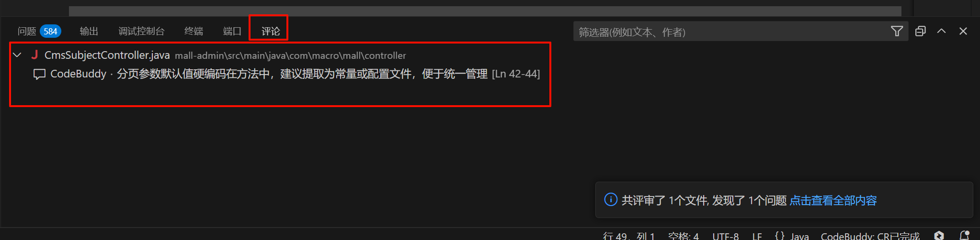
Task: Change the LF end-of-line sequence
Action: [757, 236]
